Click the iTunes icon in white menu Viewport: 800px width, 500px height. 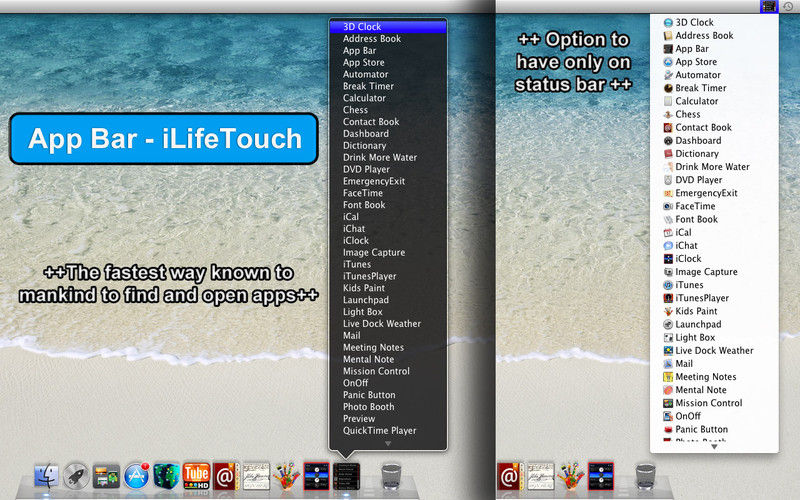(668, 285)
